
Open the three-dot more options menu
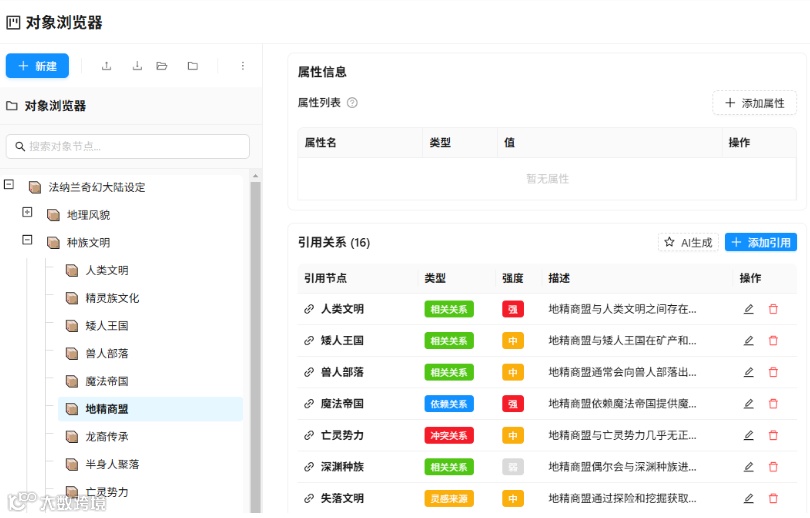[x=243, y=66]
